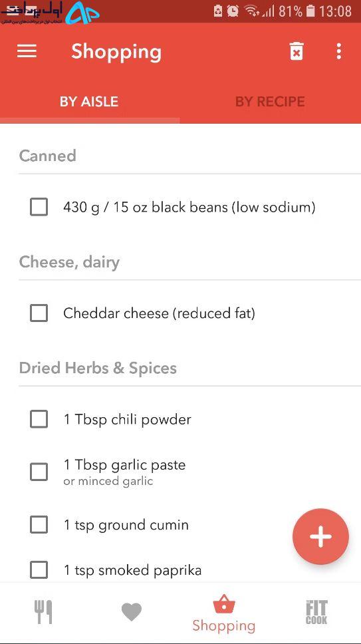Select the BY AISLE tab
The height and width of the screenshot is (644, 361).
[89, 102]
